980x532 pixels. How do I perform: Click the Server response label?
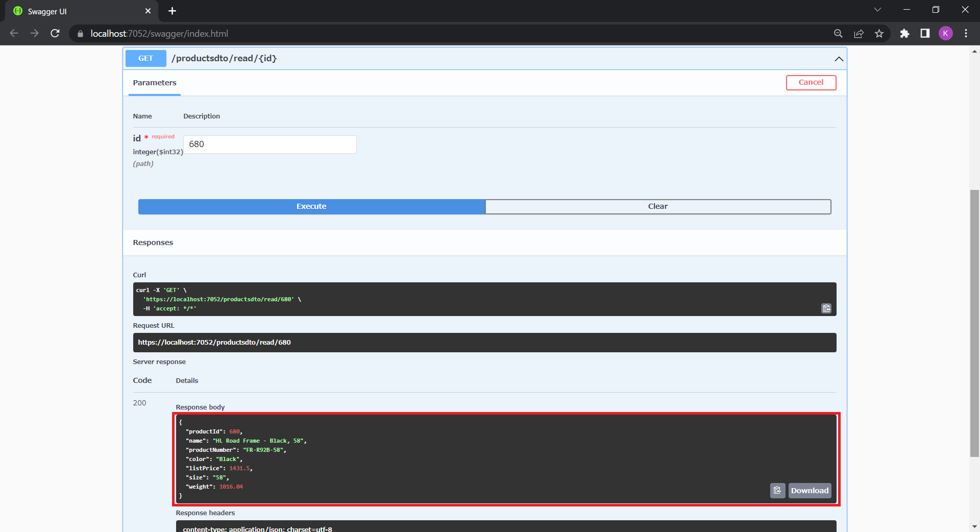159,361
